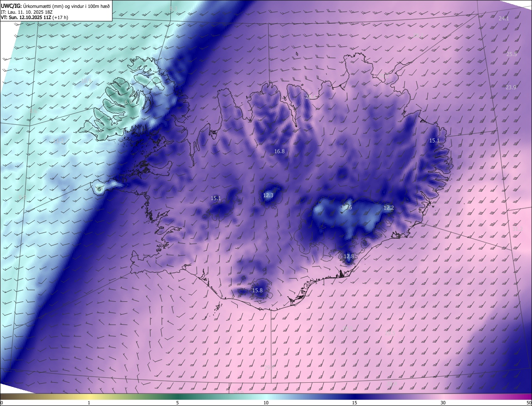Click the 16.8 value in north Iceland

(279, 152)
